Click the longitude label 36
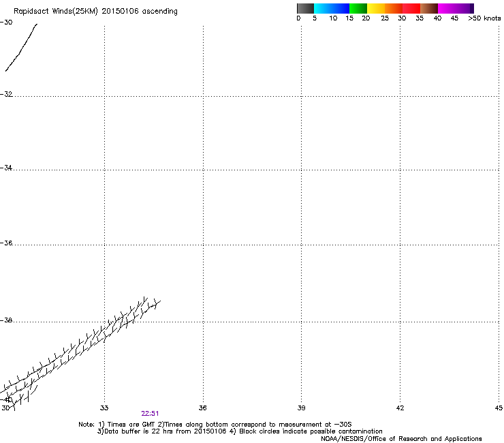Viewport: 504px width, 443px height. (x=203, y=408)
